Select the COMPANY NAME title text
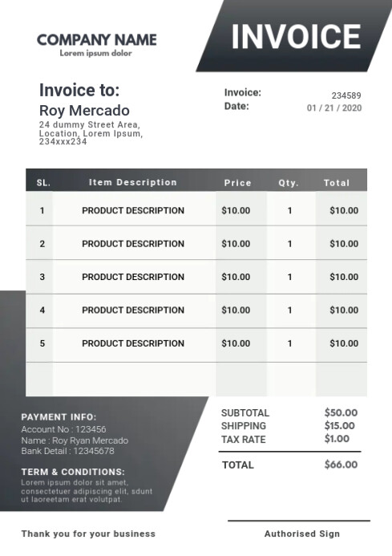392x556 pixels. 97,40
